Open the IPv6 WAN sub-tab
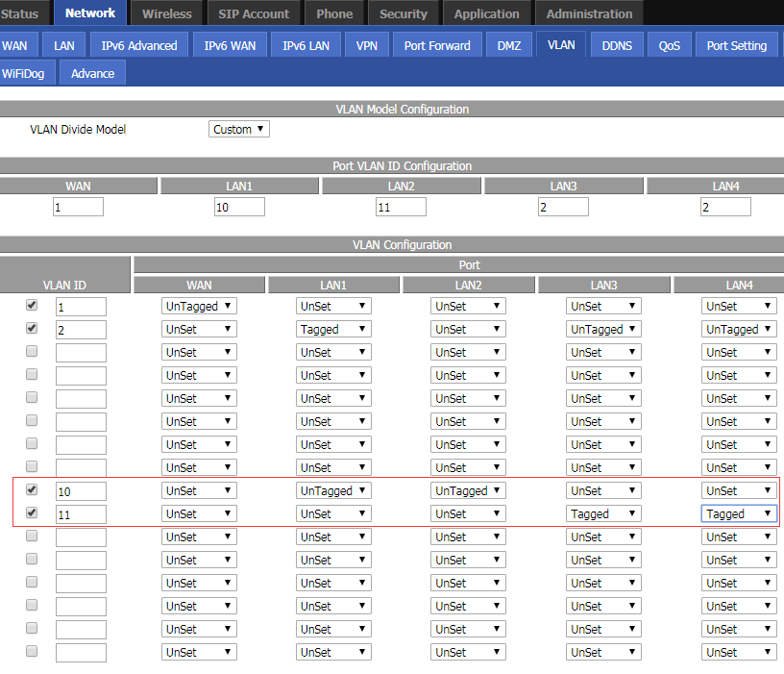This screenshot has height=674, width=784. click(x=230, y=45)
